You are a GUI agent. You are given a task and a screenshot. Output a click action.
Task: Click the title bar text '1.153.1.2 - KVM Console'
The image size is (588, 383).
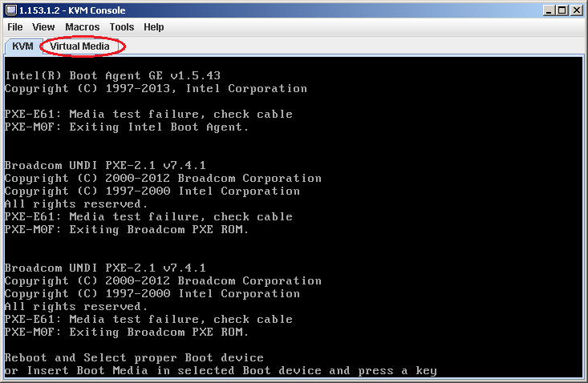pos(72,10)
